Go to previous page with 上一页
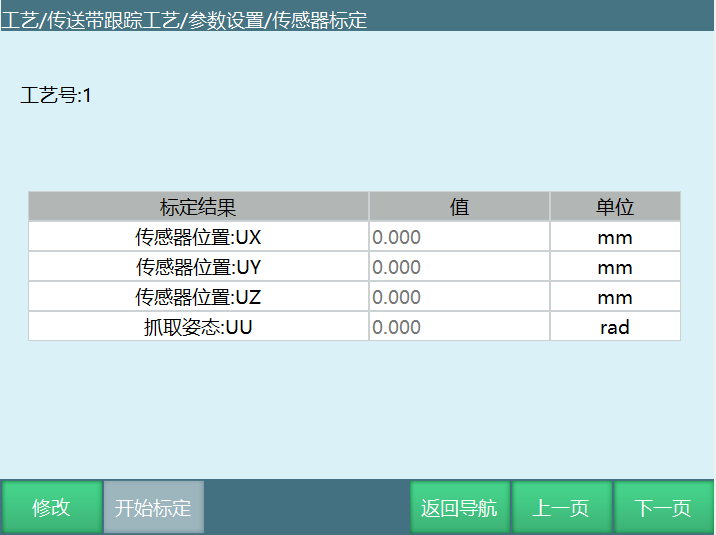This screenshot has width=716, height=535. pos(561,507)
